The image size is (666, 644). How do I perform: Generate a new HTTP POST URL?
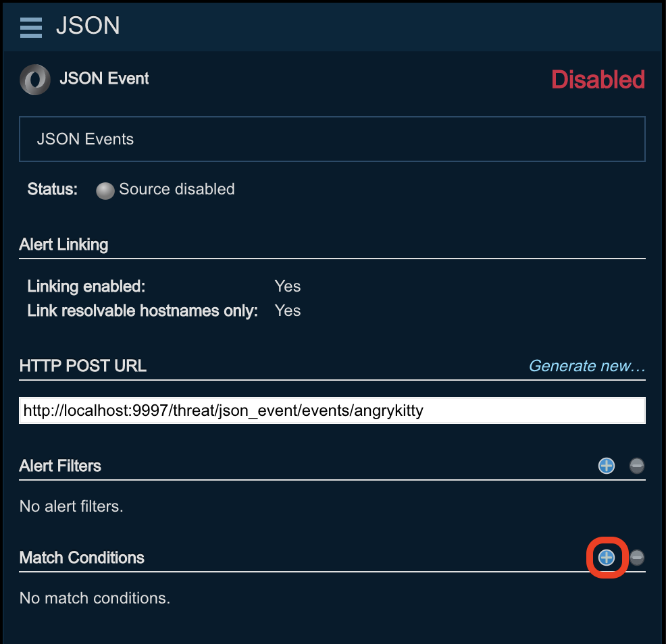tap(586, 366)
